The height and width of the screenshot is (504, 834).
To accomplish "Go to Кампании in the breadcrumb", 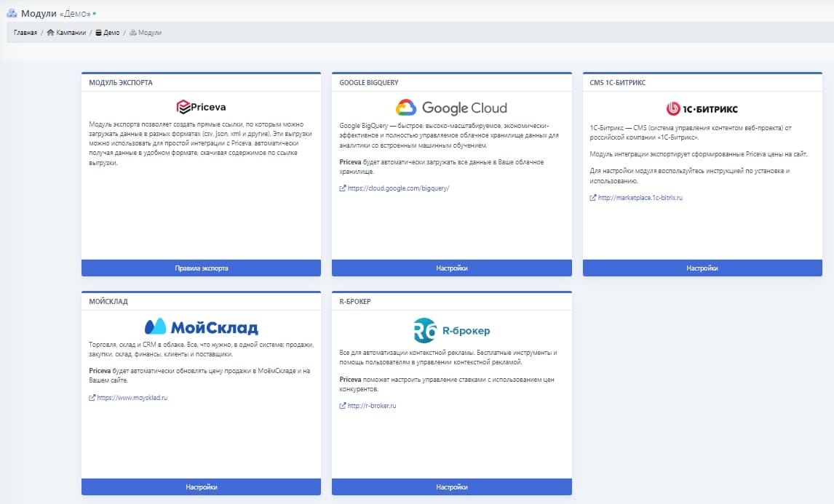I will pos(71,33).
